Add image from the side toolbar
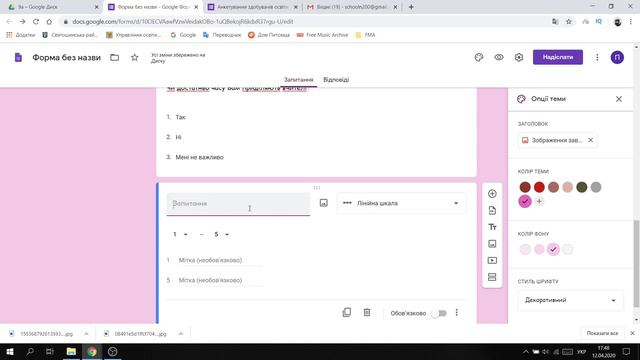 click(x=492, y=244)
